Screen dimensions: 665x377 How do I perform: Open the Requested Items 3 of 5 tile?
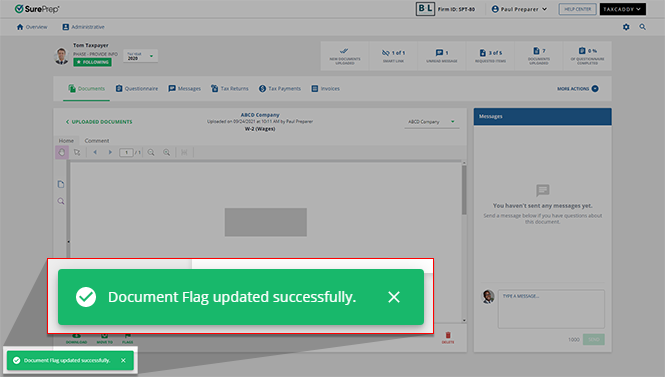point(490,56)
